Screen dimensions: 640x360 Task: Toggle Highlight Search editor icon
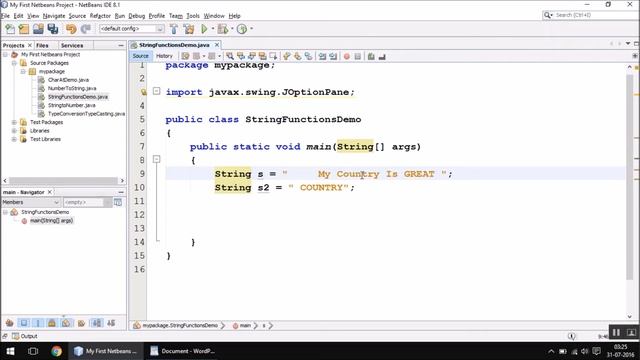pos(262,56)
